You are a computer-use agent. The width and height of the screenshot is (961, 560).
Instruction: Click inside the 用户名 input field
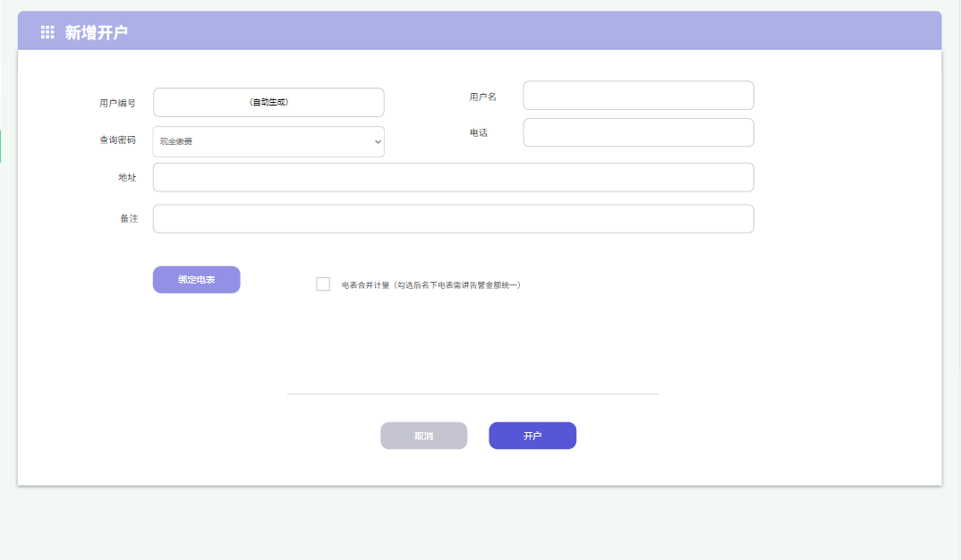click(x=638, y=95)
